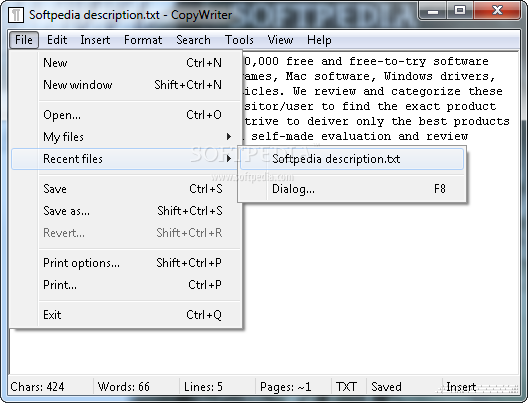Click the Pages: ~1 status entry

point(286,387)
